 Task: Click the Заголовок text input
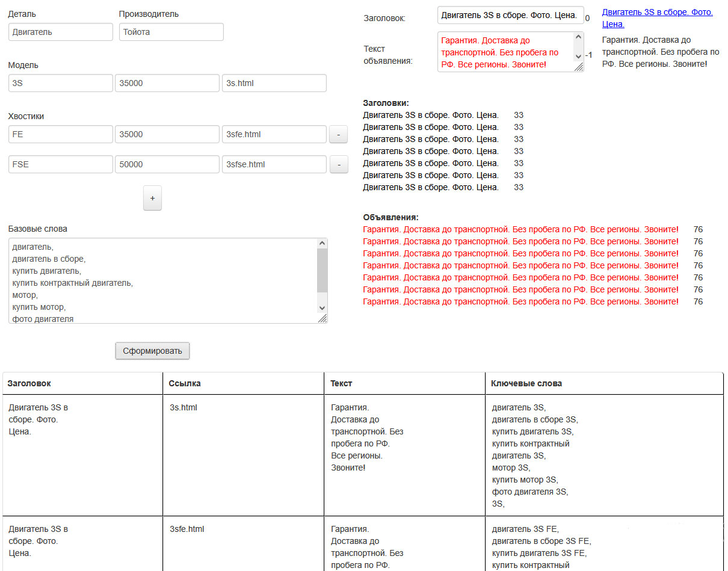(x=510, y=15)
